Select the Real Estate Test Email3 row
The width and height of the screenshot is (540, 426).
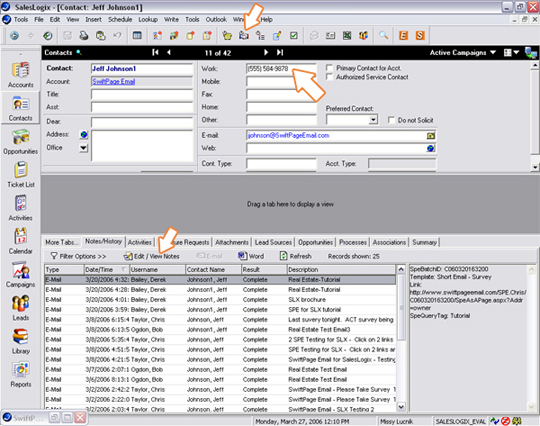[220, 330]
